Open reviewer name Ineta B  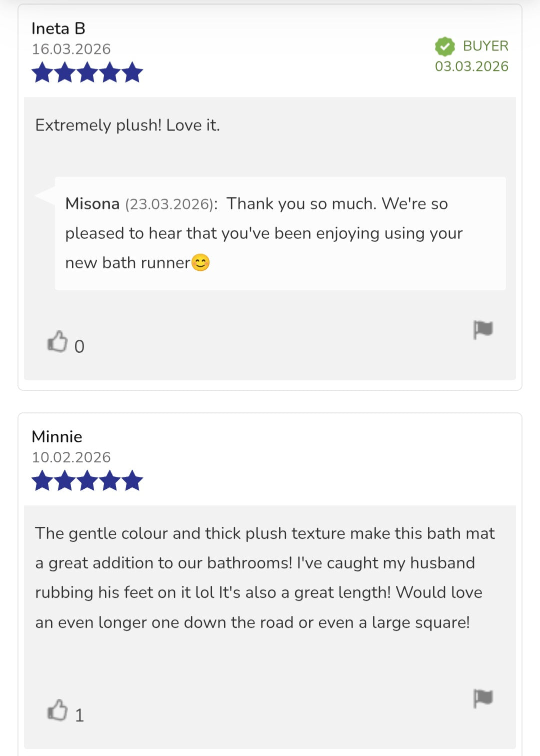coord(58,29)
